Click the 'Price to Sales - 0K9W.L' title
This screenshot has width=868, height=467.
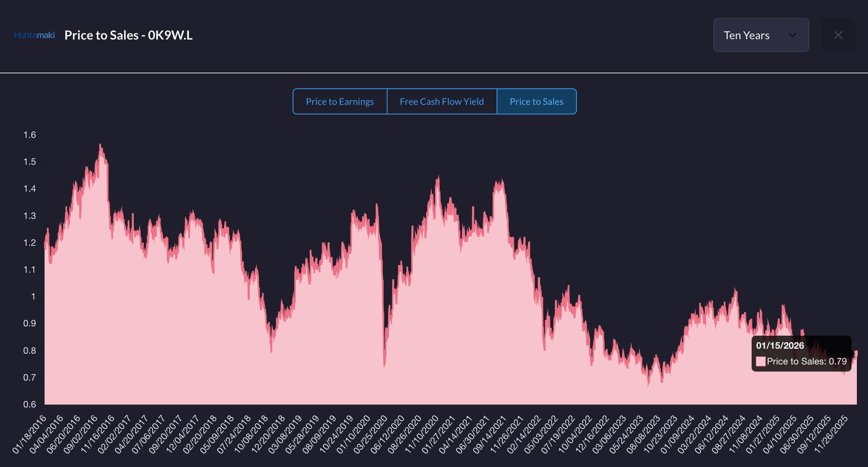128,35
